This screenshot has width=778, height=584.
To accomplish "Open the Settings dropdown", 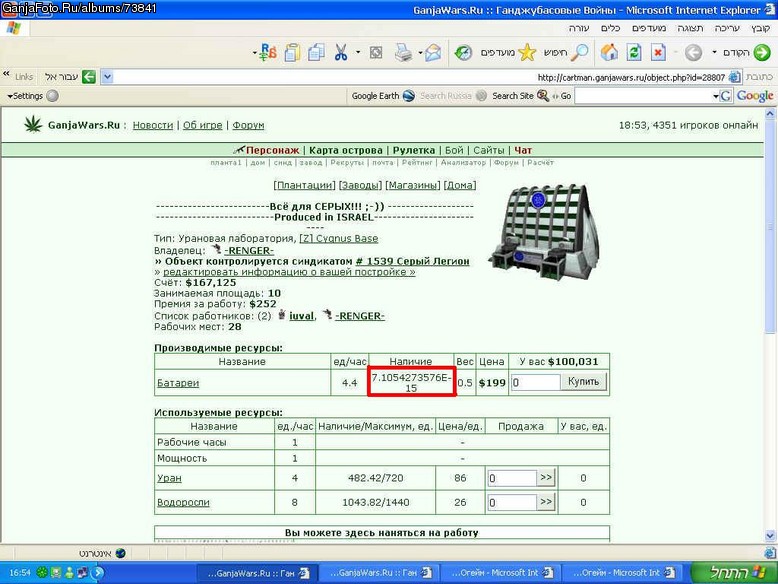I will 25,96.
